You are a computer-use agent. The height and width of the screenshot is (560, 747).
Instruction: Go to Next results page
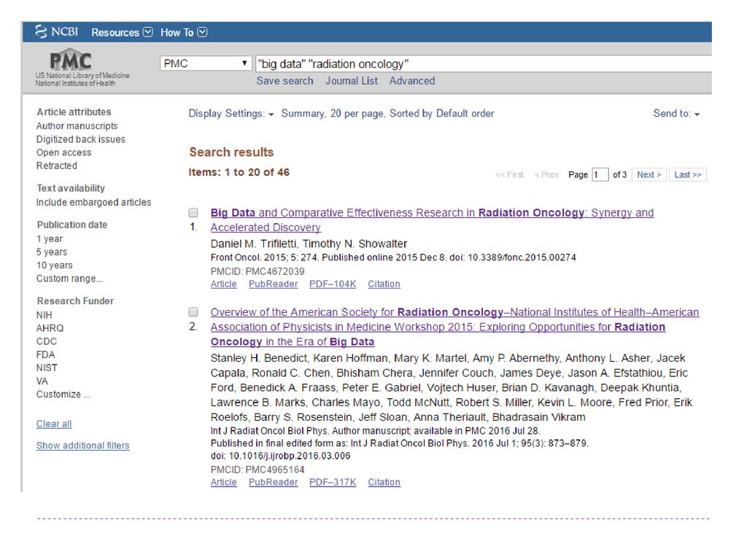pyautogui.click(x=649, y=175)
